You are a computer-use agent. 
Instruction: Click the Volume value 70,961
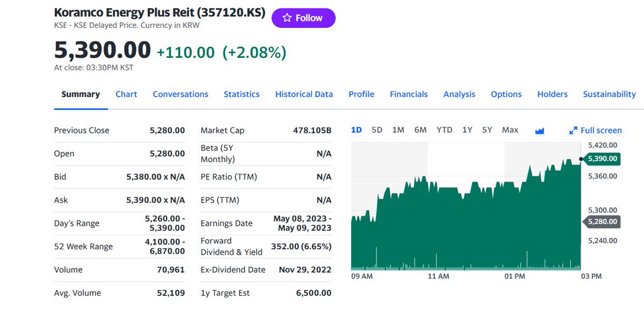point(171,270)
